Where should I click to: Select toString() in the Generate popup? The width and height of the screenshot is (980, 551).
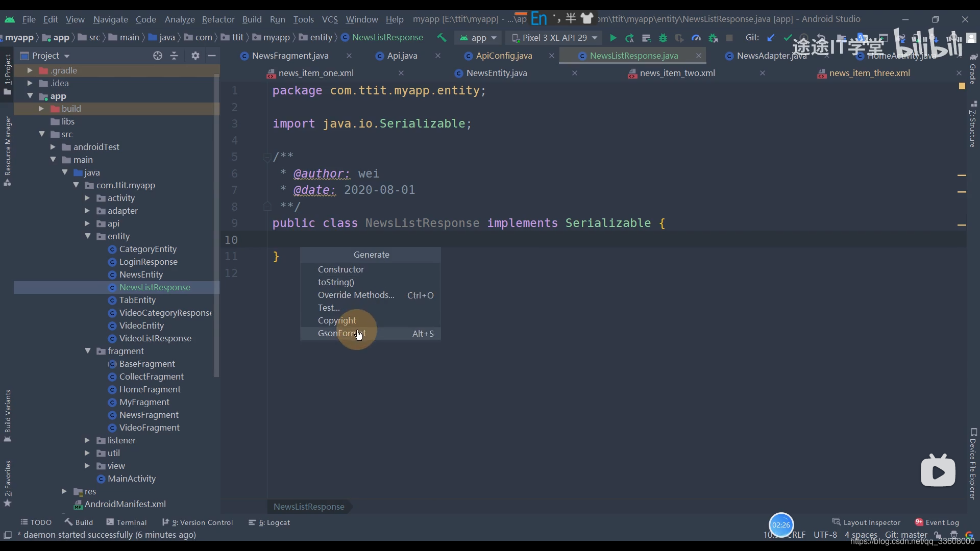coord(371,282)
